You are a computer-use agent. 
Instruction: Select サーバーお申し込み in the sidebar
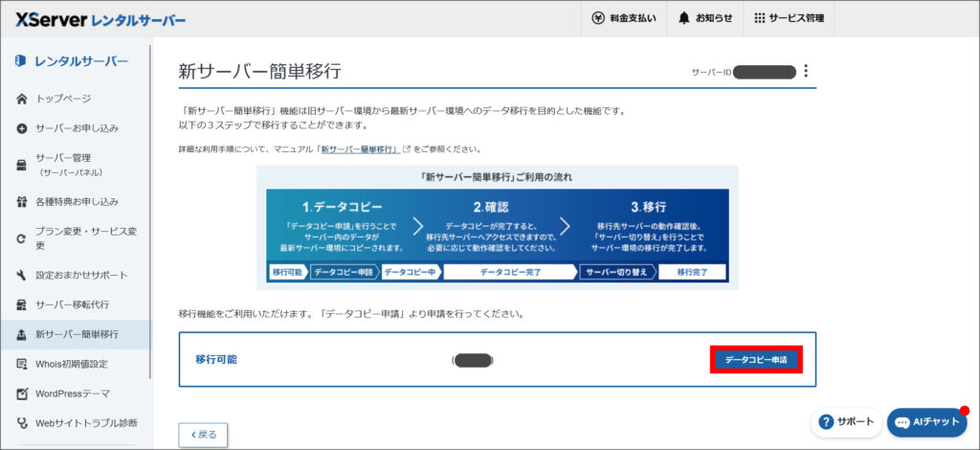(x=75, y=128)
